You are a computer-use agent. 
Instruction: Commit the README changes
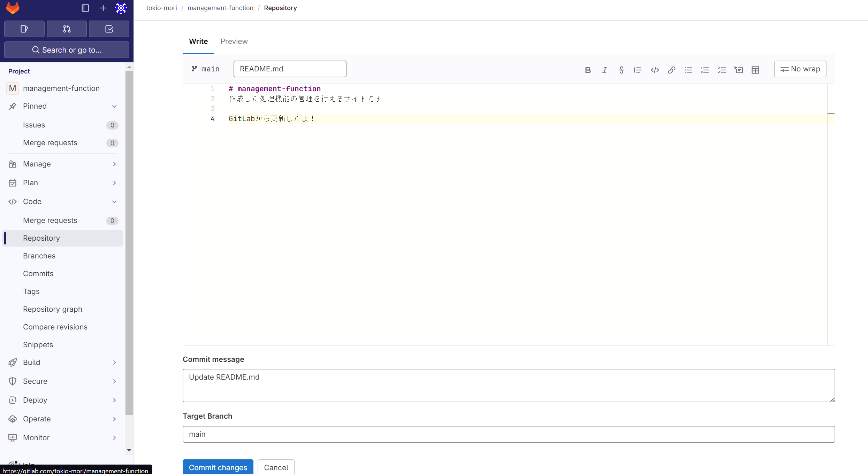218,467
